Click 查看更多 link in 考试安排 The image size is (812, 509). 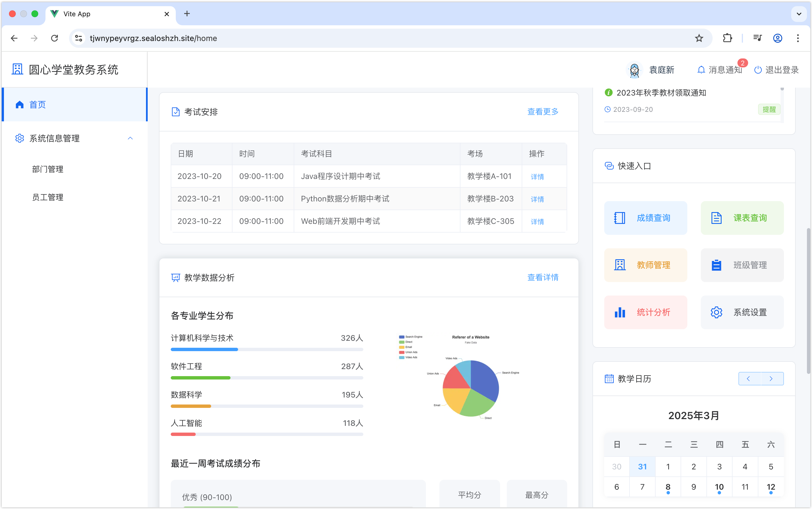coord(542,112)
